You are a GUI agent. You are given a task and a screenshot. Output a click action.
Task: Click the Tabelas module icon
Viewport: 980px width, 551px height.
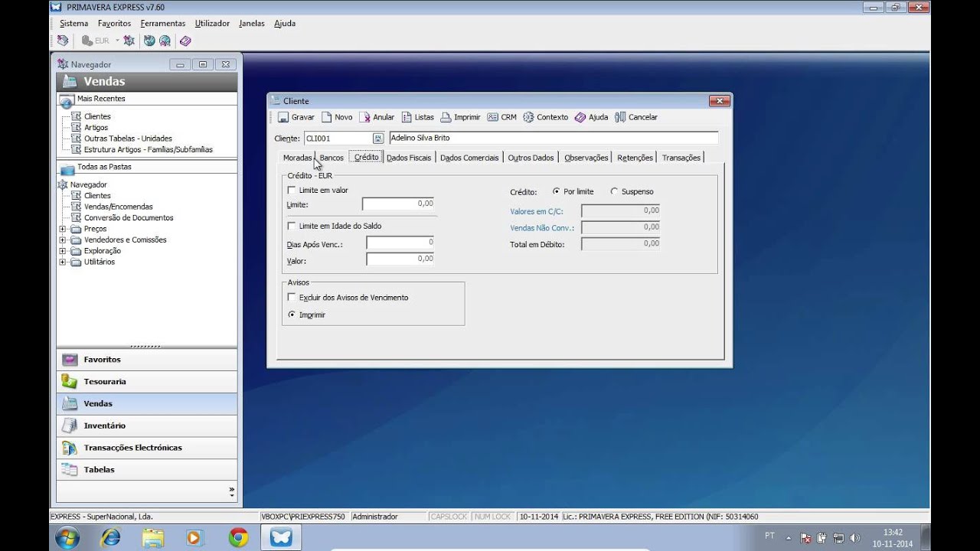[x=70, y=470]
